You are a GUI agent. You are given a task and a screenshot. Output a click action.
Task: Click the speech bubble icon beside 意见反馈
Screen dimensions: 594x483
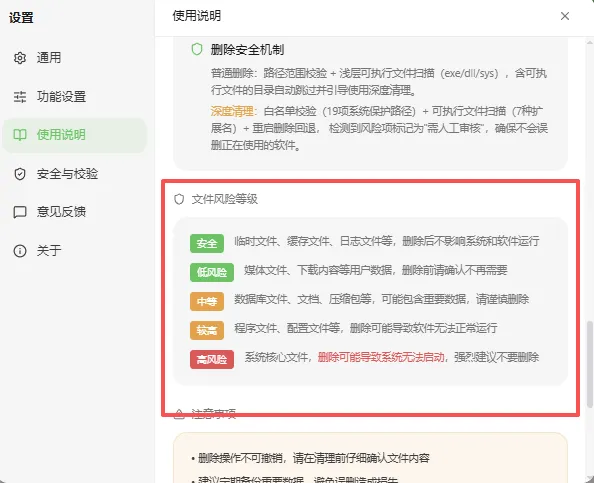(20, 212)
